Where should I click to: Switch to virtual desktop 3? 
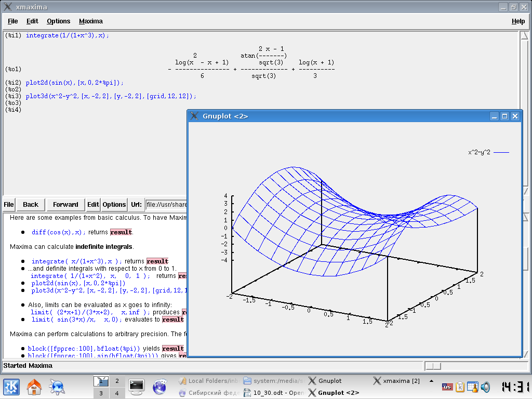pyautogui.click(x=101, y=393)
